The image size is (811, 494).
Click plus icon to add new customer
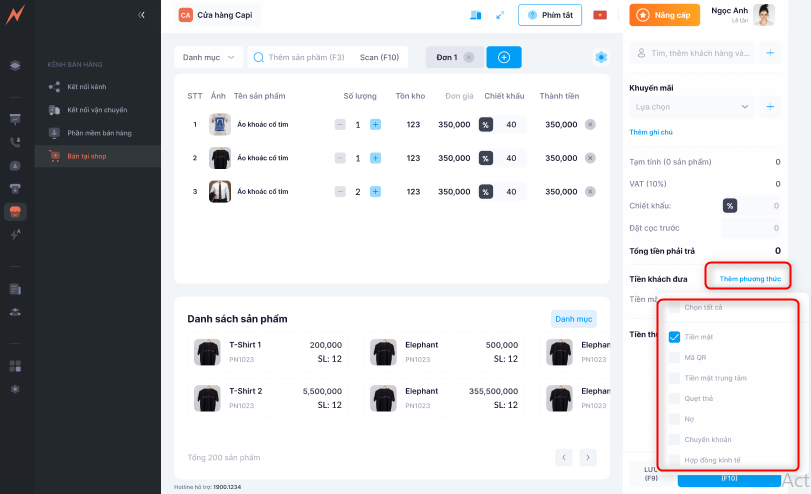pos(771,52)
